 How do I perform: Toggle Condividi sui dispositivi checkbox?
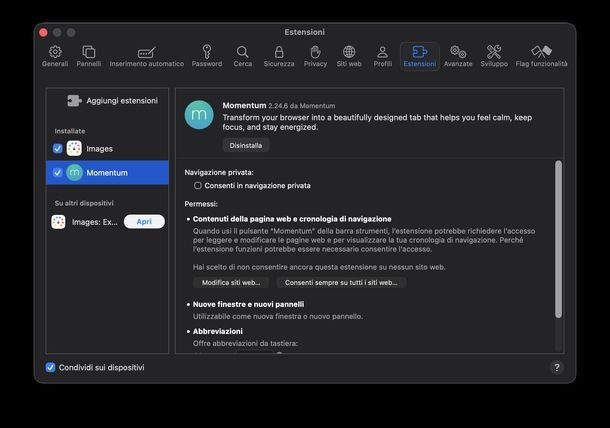tap(50, 367)
